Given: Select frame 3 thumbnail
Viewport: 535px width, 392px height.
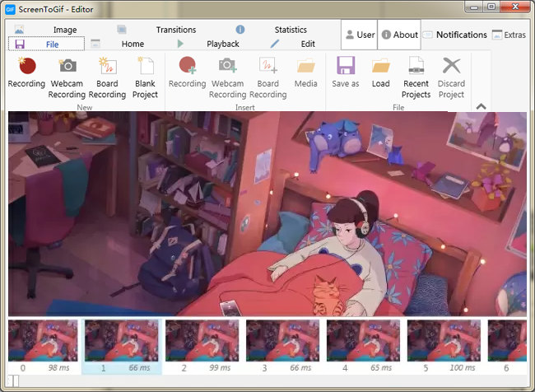Looking at the screenshot, I should pos(282,340).
